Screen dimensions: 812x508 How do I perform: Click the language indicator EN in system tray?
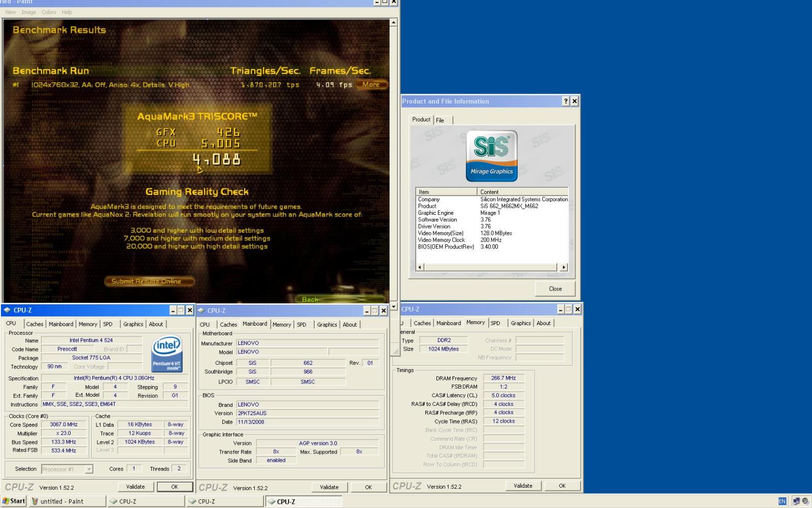coord(782,501)
